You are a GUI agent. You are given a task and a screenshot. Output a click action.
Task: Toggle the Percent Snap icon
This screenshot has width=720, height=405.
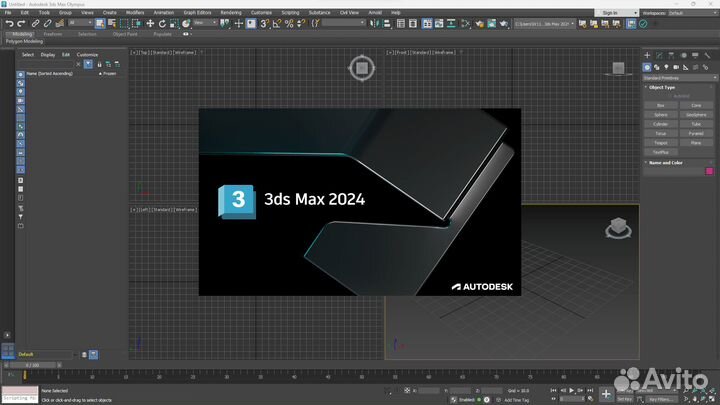pos(289,23)
